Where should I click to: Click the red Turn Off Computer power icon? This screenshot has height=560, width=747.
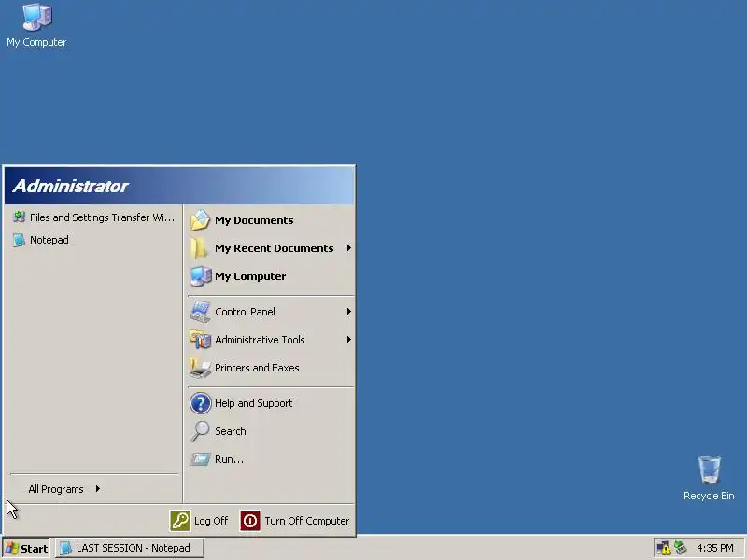(x=250, y=521)
